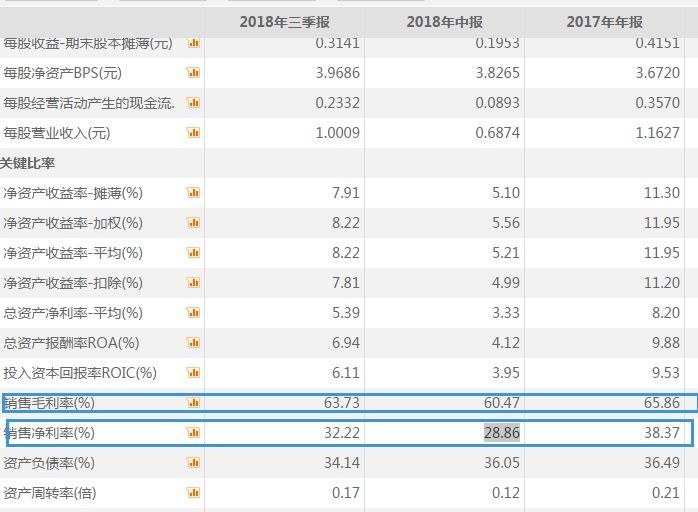698x512 pixels.
Task: Open chart icon for 资产周转率(倍)
Action: pos(193,493)
